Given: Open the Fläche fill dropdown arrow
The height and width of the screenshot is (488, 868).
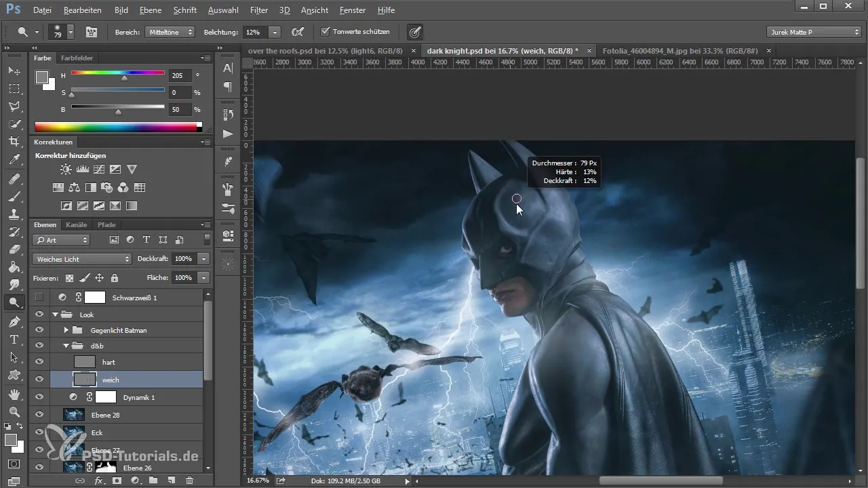Looking at the screenshot, I should coord(204,278).
